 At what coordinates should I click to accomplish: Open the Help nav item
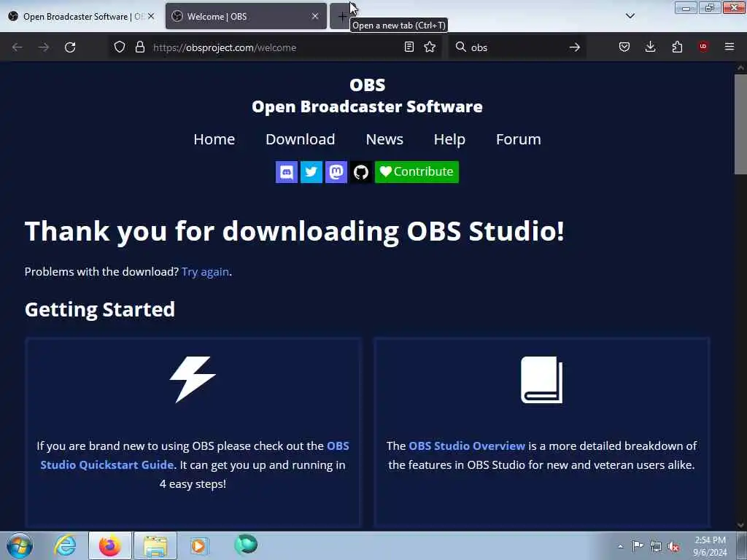coord(449,139)
